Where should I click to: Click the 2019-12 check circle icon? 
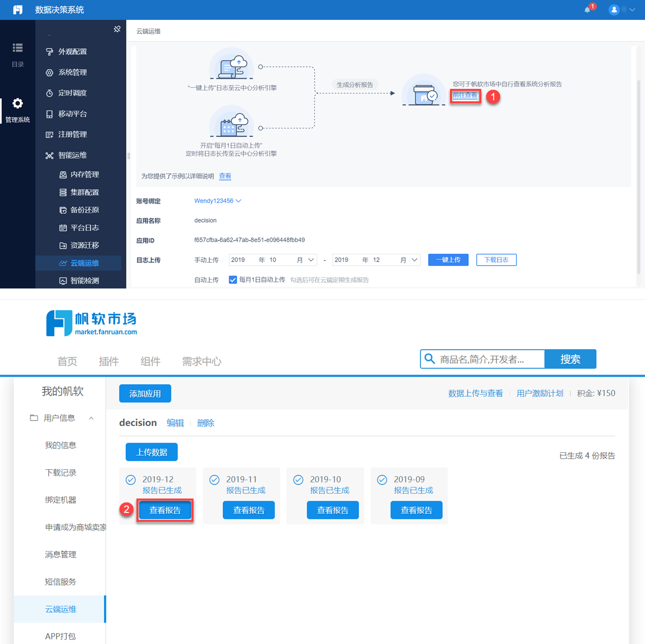(130, 480)
